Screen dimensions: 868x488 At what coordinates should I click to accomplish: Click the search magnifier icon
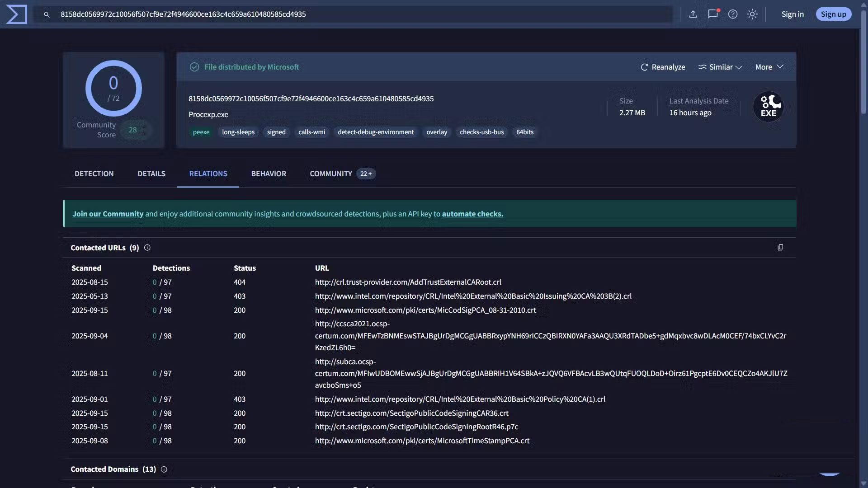[x=47, y=14]
